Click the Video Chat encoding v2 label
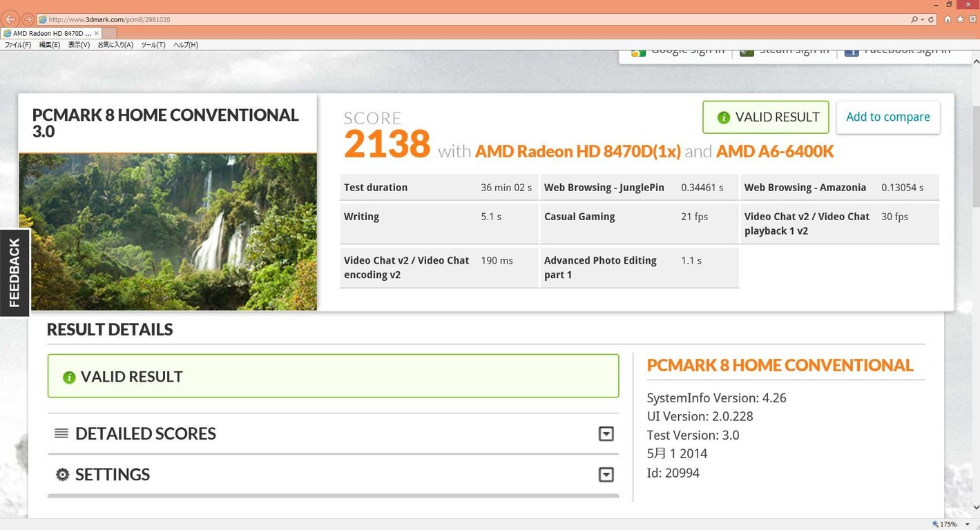This screenshot has height=530, width=980. point(407,268)
